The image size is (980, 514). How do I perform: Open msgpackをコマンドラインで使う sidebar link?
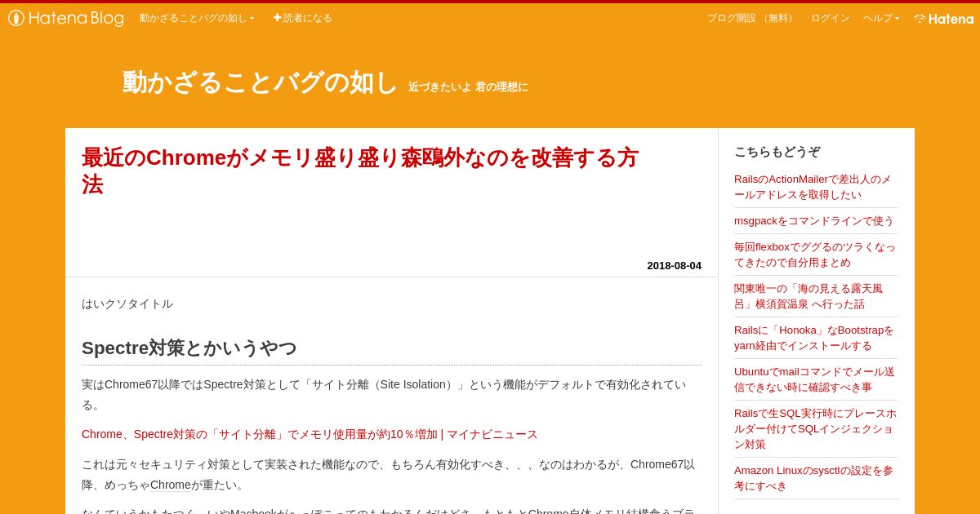(813, 220)
